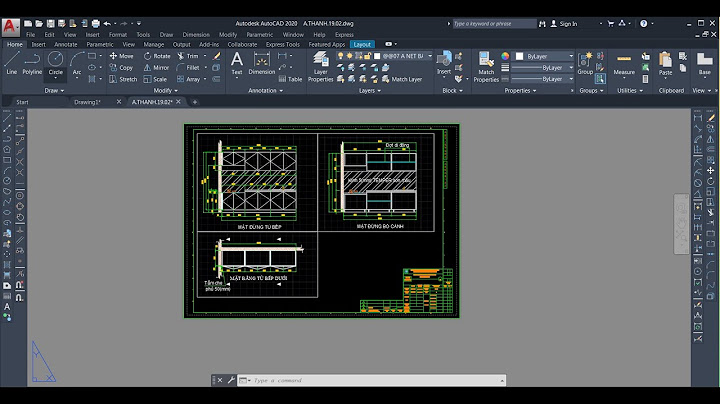This screenshot has height=404, width=720.
Task: Open the Dimension menu
Action: click(x=196, y=34)
